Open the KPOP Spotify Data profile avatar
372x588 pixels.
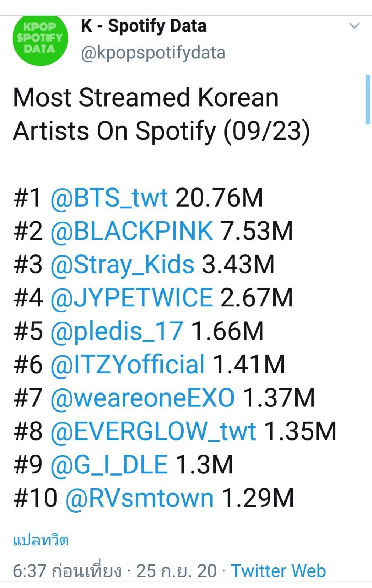pos(40,39)
